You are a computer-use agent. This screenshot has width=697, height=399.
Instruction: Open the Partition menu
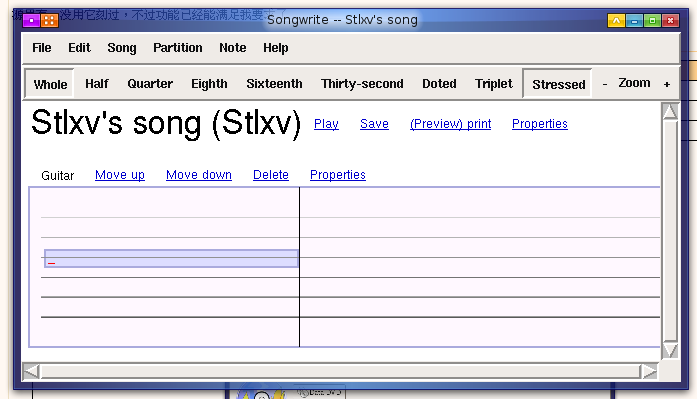pos(177,48)
